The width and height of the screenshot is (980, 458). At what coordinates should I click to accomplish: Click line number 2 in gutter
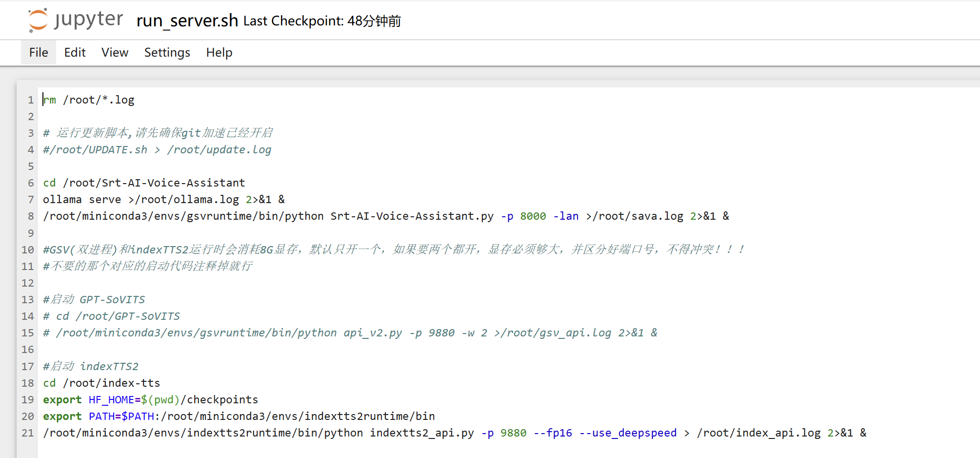click(31, 117)
